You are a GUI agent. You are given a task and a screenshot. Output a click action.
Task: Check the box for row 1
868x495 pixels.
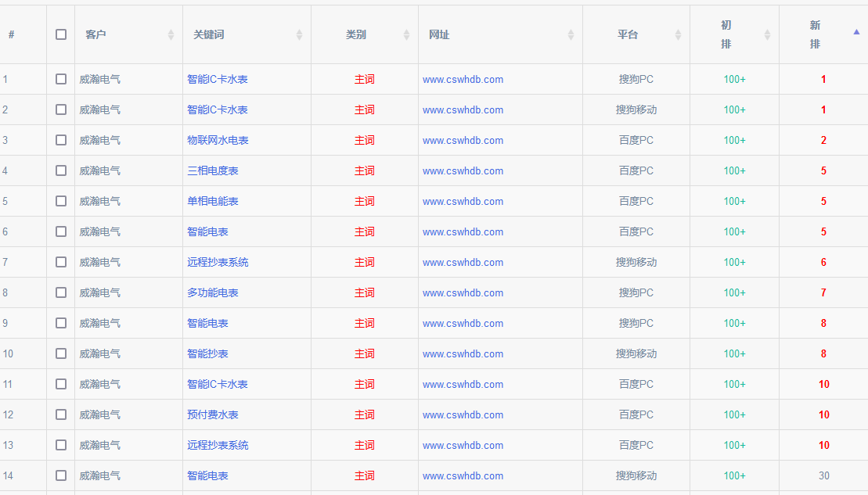61,79
